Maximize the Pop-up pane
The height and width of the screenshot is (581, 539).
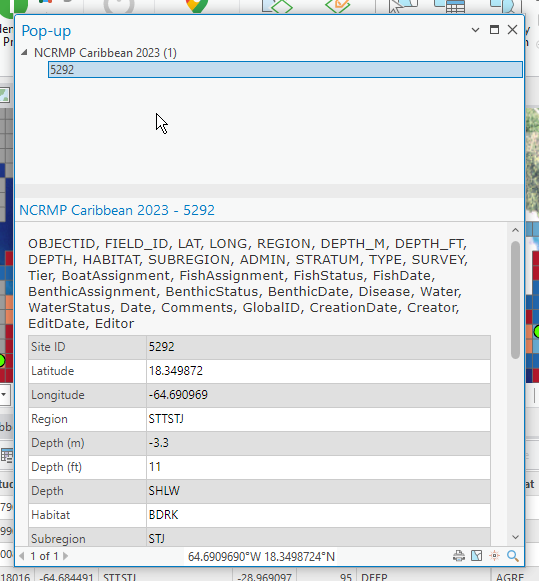(494, 30)
